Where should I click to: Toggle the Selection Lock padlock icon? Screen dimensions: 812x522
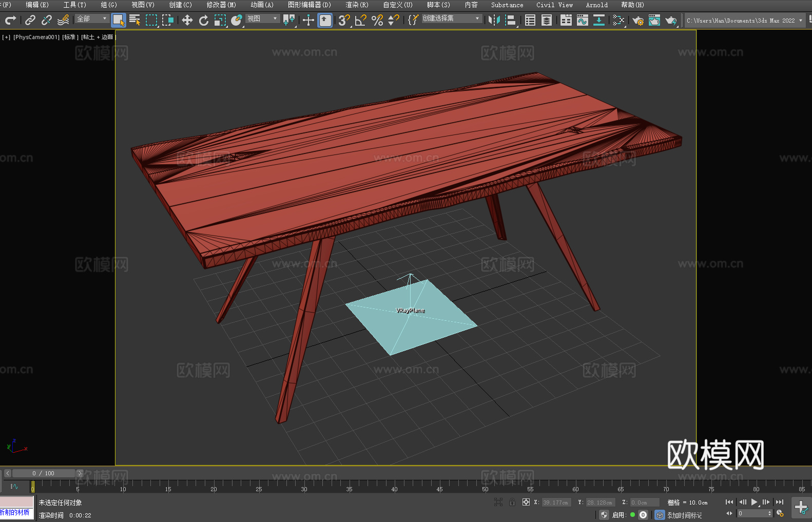[x=512, y=502]
